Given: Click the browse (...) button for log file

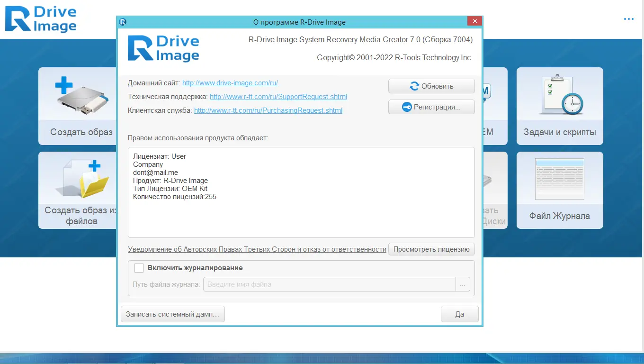Looking at the screenshot, I should pyautogui.click(x=463, y=284).
